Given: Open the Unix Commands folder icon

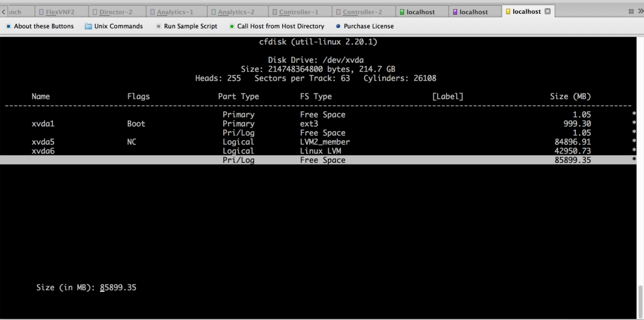Looking at the screenshot, I should tap(88, 26).
